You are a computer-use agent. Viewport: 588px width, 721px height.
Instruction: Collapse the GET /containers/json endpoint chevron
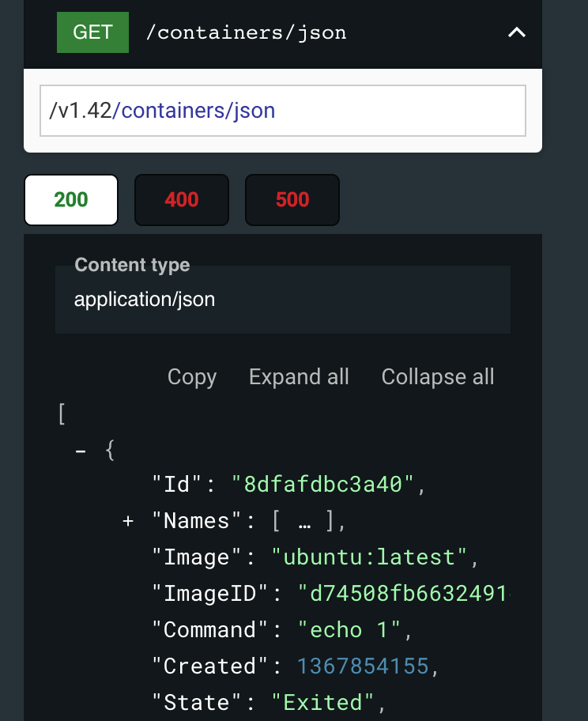(516, 32)
